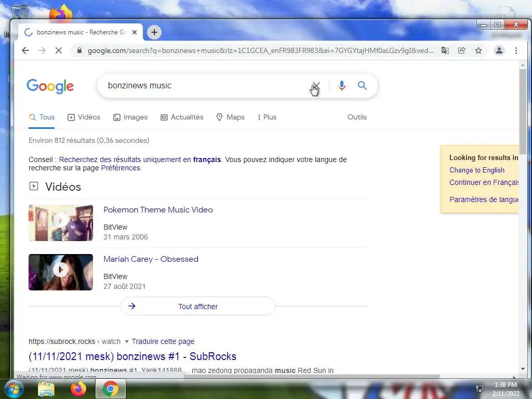Open the translate page icon

(x=445, y=50)
